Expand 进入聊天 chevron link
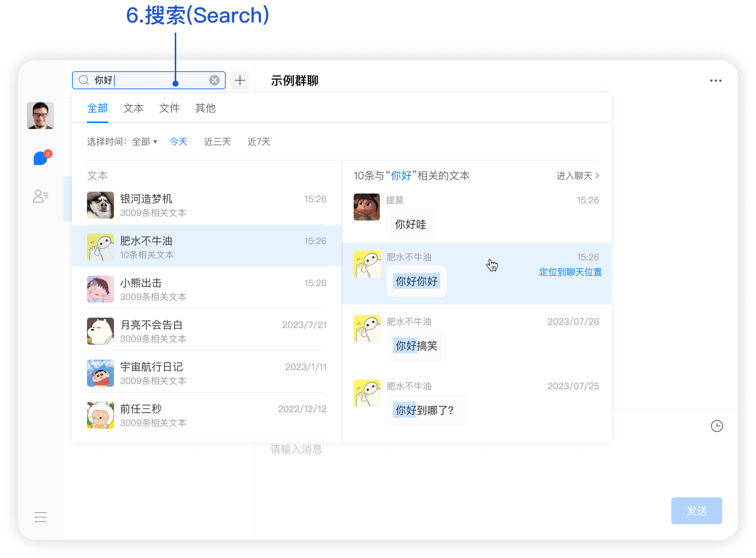Viewport: 756px width, 558px height. pyautogui.click(x=578, y=176)
